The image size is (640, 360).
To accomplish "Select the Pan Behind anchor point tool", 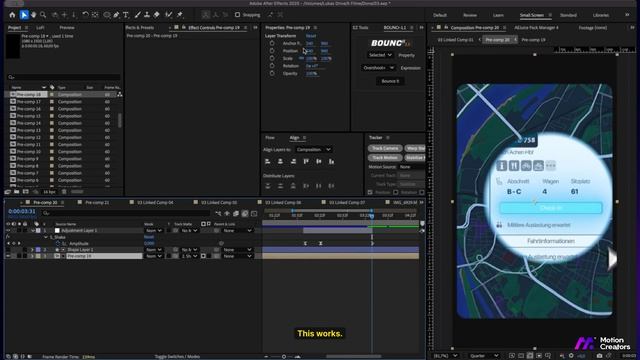I will [95, 15].
